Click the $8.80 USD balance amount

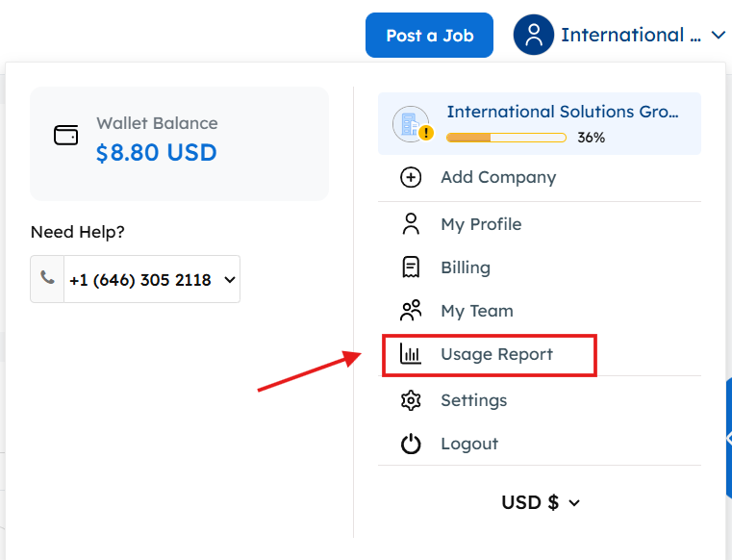(x=157, y=152)
